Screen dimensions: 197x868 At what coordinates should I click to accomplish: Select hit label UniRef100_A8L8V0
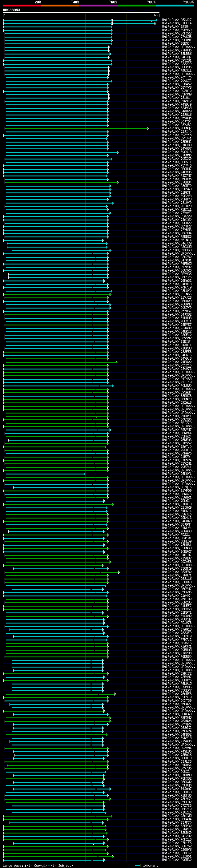(177, 291)
